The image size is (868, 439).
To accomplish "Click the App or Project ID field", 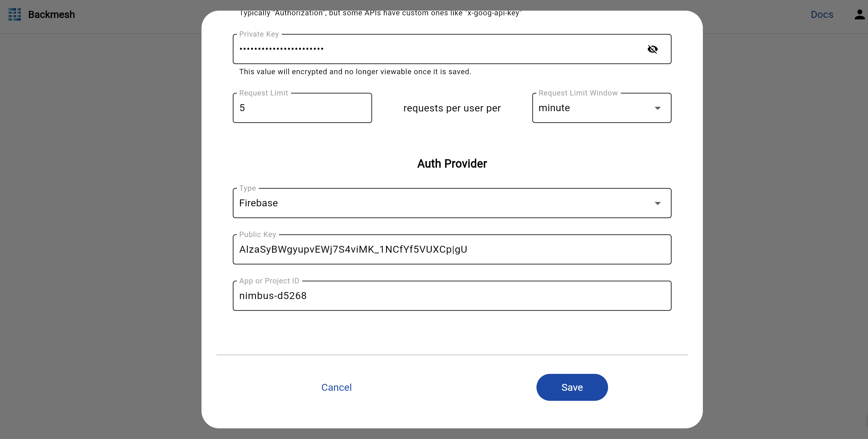I will click(x=452, y=296).
